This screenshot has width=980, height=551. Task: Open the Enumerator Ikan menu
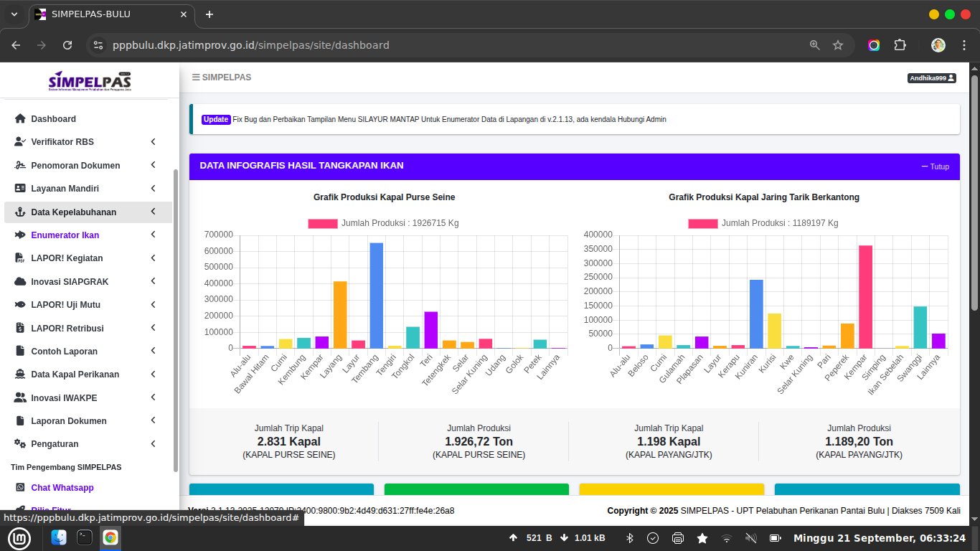tap(65, 235)
